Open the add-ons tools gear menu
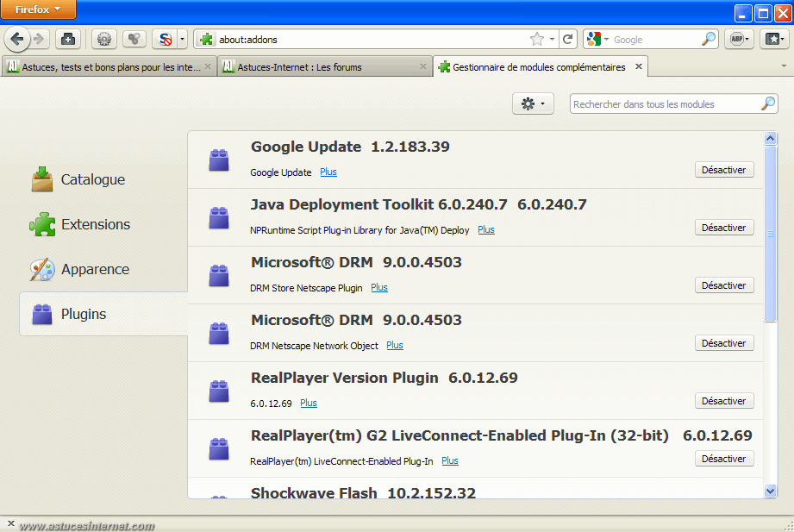This screenshot has height=532, width=794. pos(533,103)
